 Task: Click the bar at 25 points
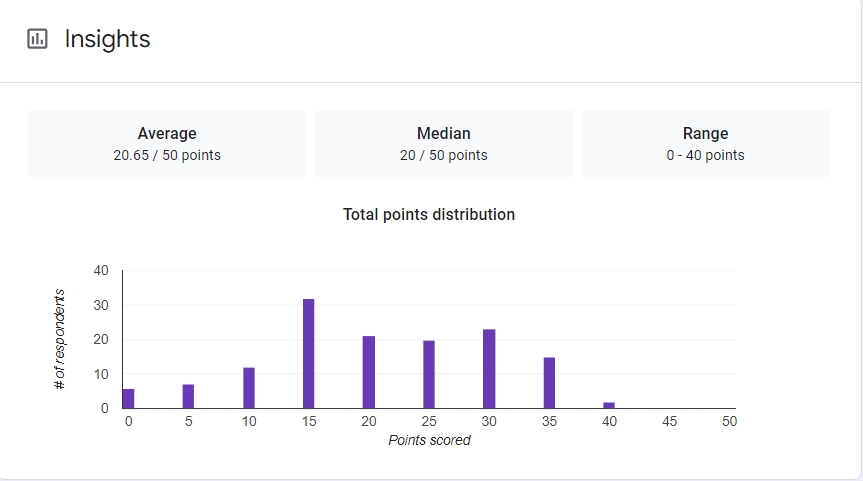428,374
